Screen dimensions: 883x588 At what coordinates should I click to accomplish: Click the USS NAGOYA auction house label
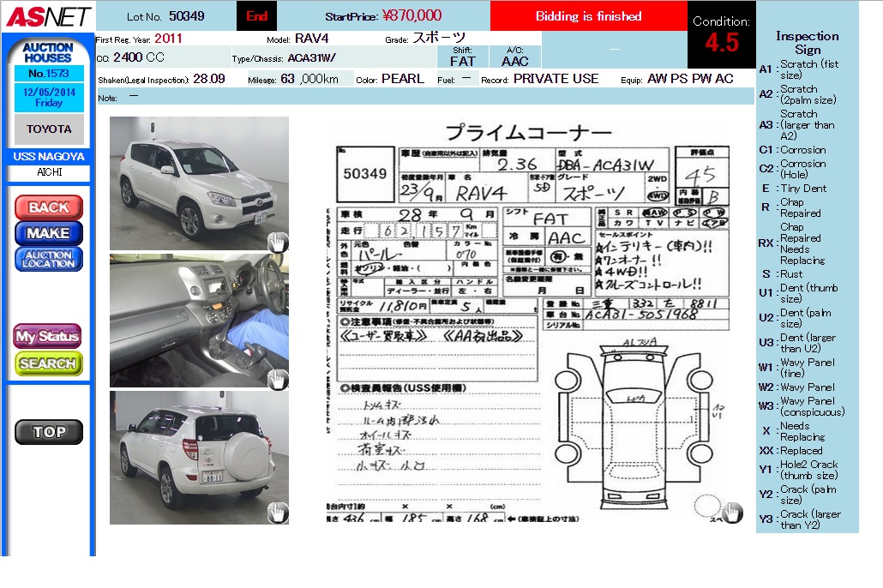49,157
